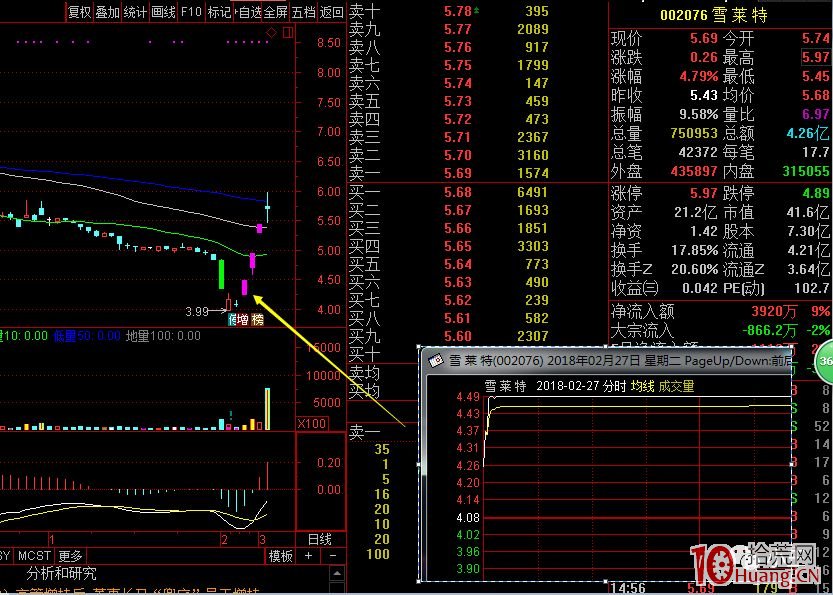This screenshot has width=833, height=595.
Task: Click the 卖二 volume 3160
Action: click(532, 155)
